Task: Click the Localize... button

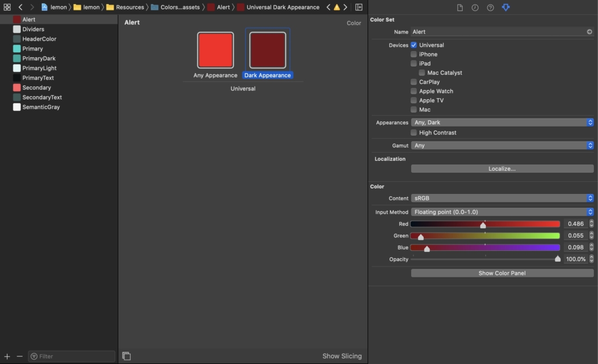Action: click(502, 169)
